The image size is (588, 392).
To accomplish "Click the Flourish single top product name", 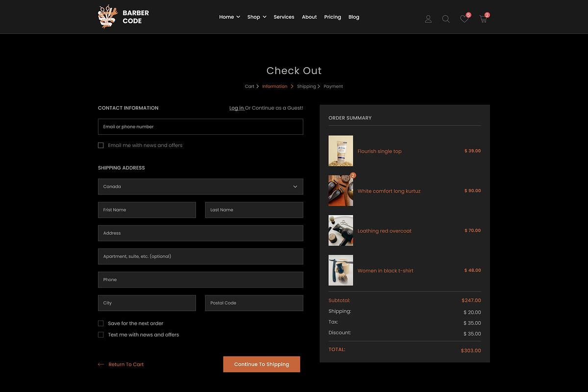I will coord(379,151).
